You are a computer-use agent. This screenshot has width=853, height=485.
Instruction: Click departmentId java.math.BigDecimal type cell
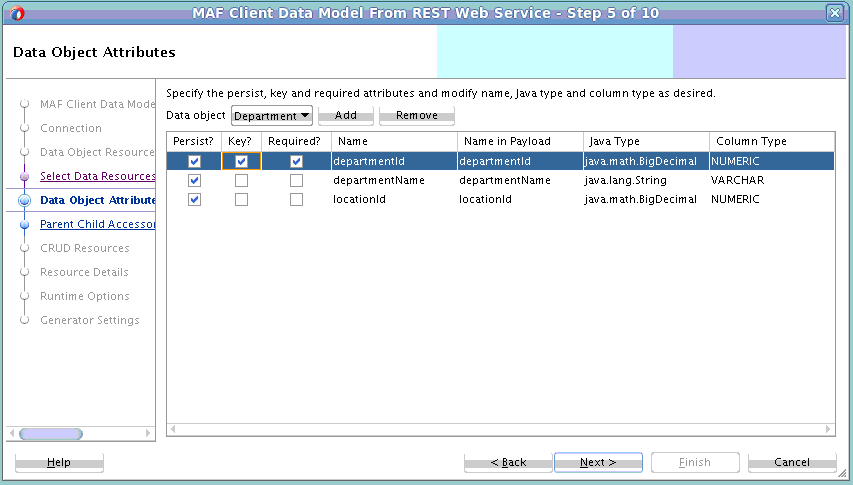(x=646, y=161)
